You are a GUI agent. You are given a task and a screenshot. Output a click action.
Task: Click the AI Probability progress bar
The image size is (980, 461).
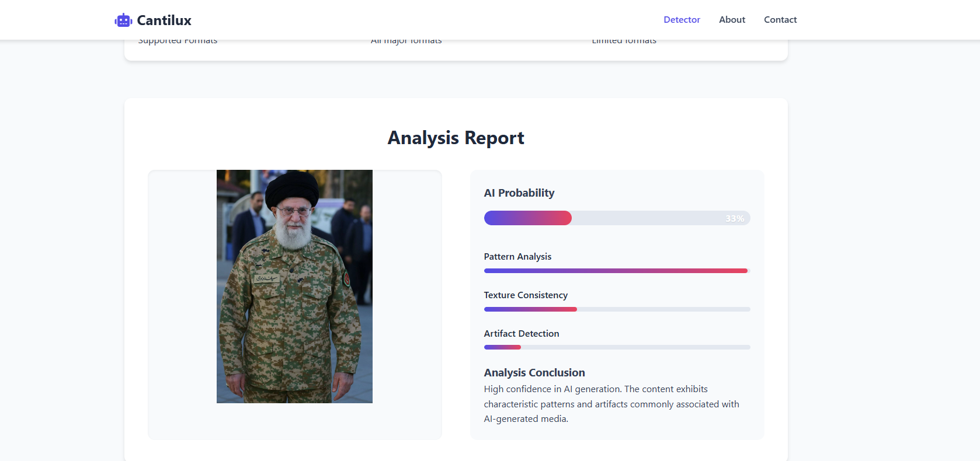[x=617, y=218]
